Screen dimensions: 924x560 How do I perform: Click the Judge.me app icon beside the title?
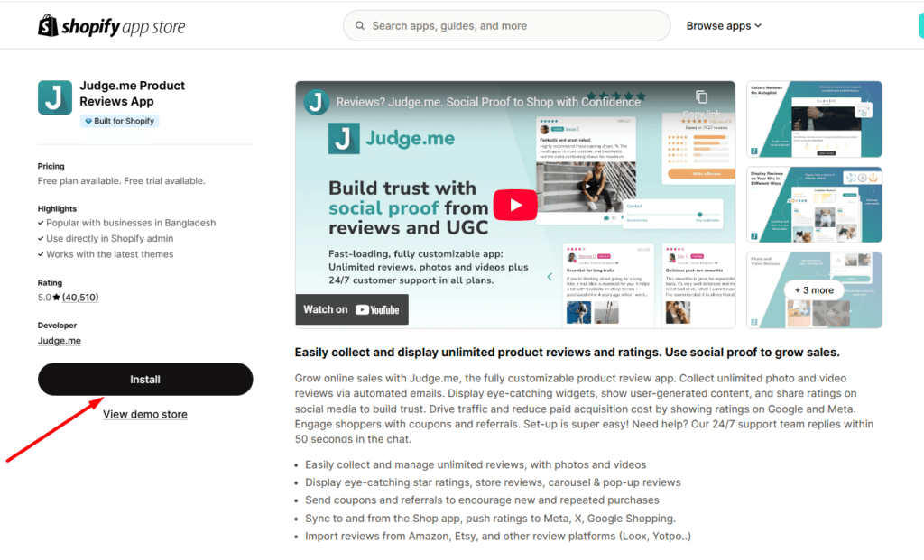click(55, 97)
